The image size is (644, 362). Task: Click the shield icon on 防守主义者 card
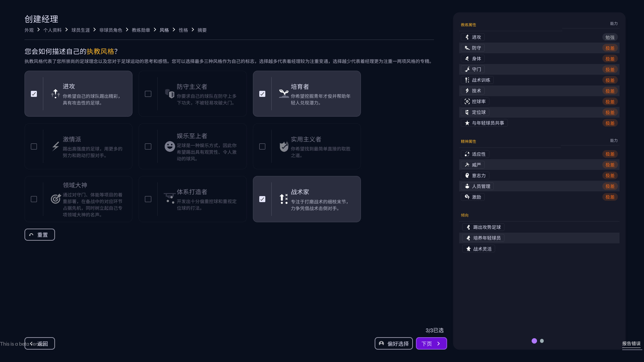[170, 94]
